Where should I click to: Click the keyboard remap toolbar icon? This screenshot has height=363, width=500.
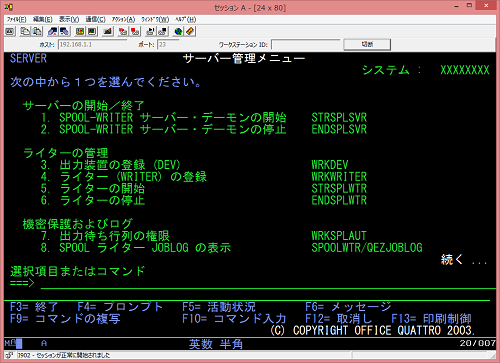coord(108,31)
